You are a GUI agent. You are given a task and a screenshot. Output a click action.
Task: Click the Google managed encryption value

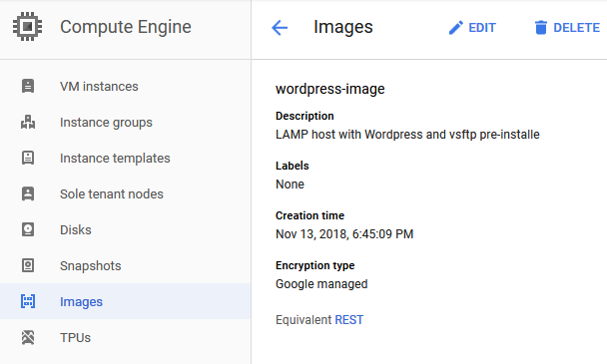[x=321, y=284]
